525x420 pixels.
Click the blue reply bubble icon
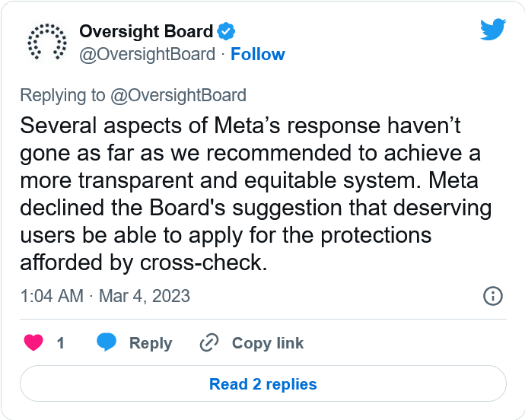[107, 342]
